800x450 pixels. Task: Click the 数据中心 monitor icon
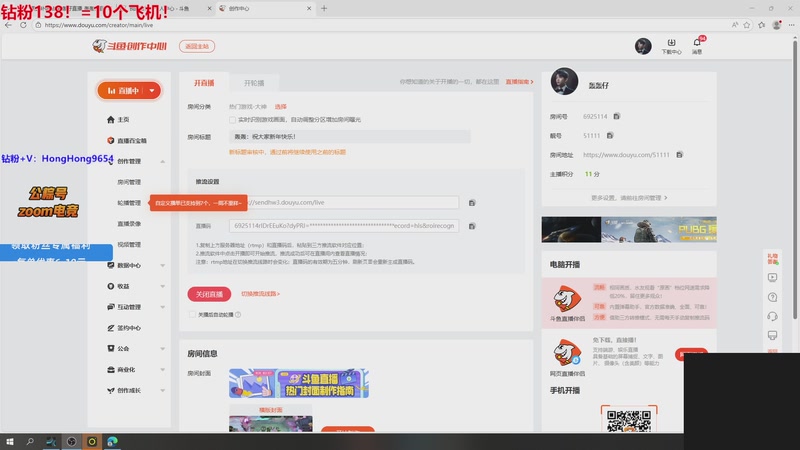[111, 265]
